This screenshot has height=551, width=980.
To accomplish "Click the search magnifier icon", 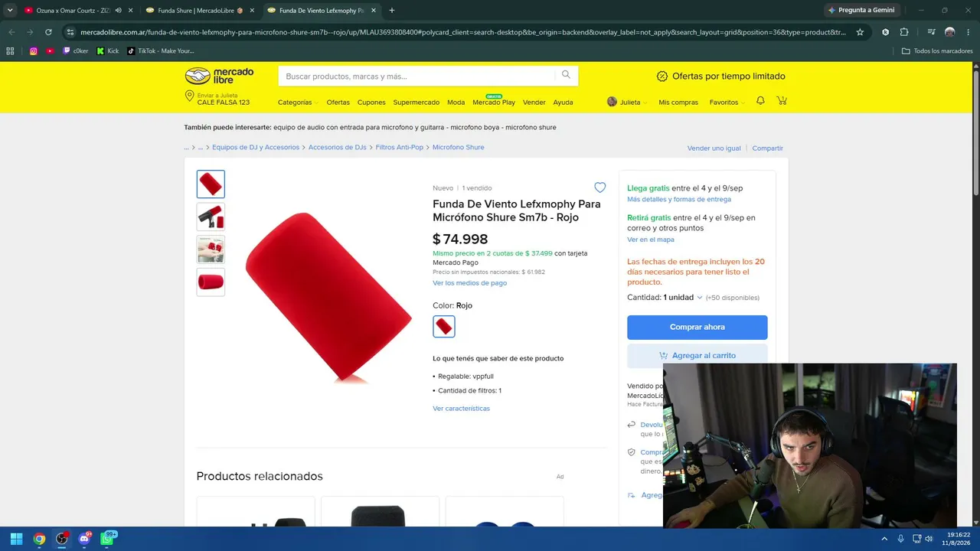I will pos(566,75).
